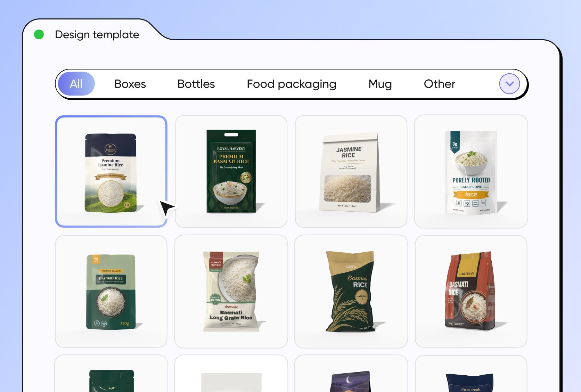Viewport: 581px width, 392px height.
Task: Open Royal Harvest Premium Basmati Rice template
Action: tap(231, 172)
